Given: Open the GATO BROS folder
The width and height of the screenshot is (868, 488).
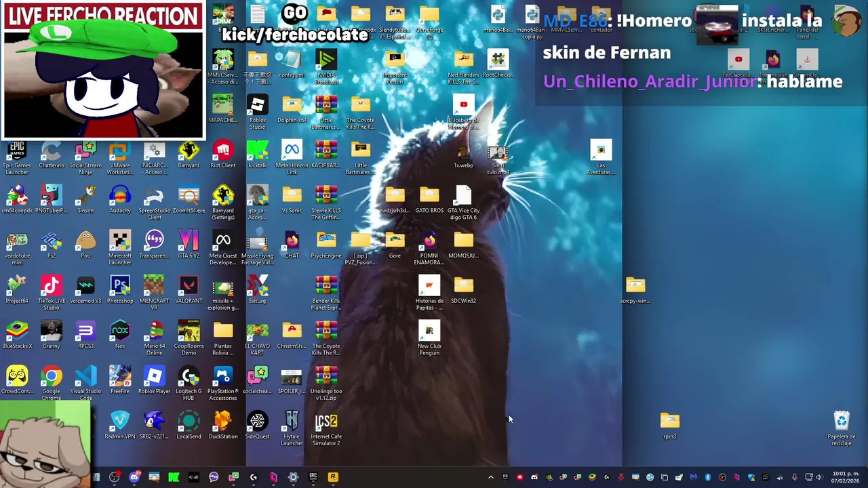Looking at the screenshot, I should (429, 201).
